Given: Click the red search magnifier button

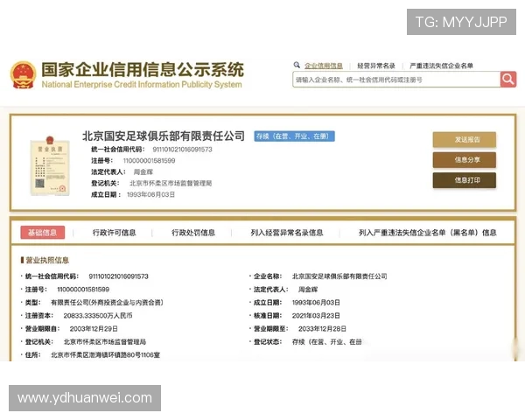Looking at the screenshot, I should [507, 80].
